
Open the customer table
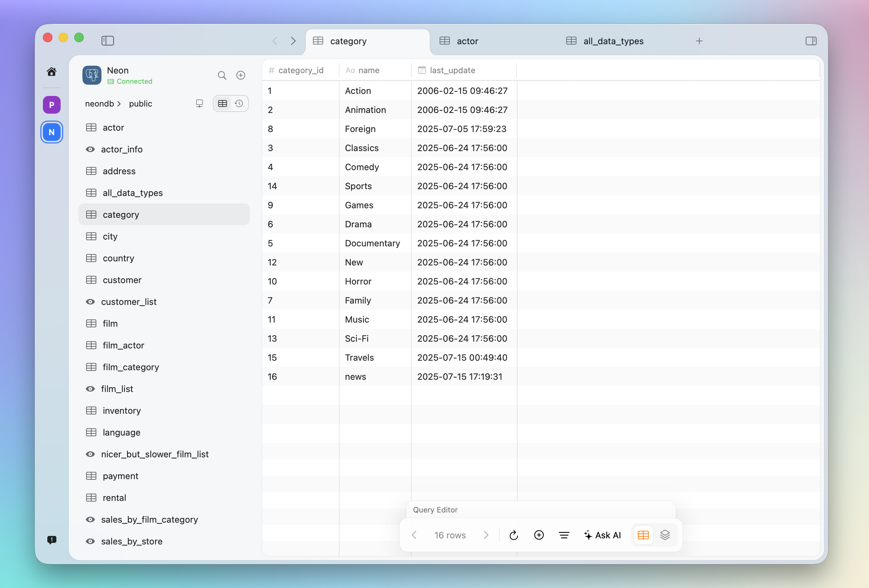click(x=164, y=280)
